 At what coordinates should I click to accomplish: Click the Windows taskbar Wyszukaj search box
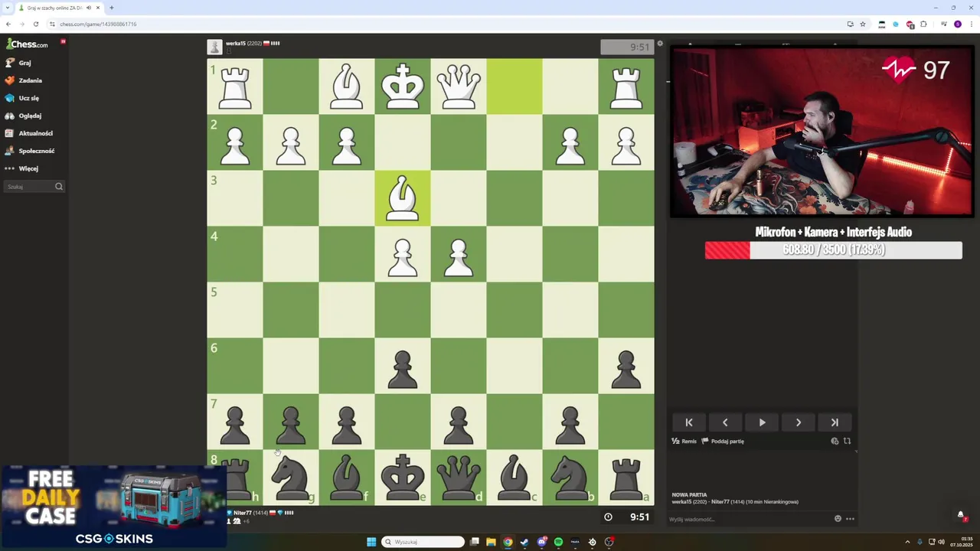423,542
